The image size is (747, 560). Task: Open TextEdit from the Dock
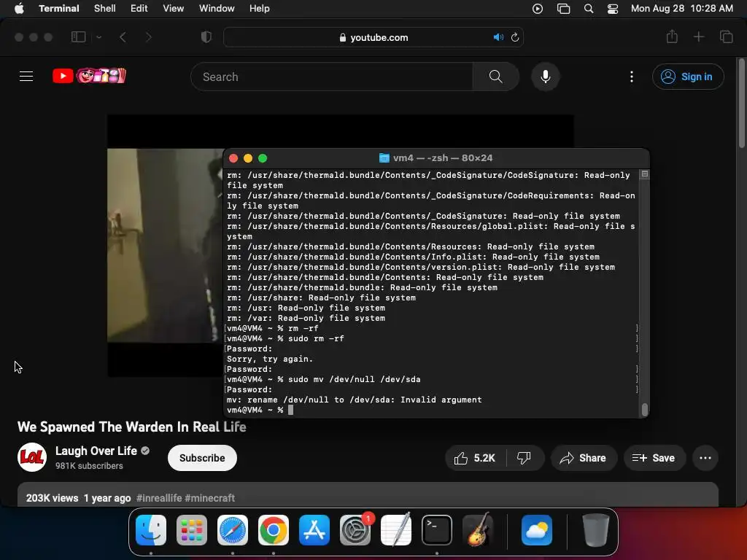point(396,530)
